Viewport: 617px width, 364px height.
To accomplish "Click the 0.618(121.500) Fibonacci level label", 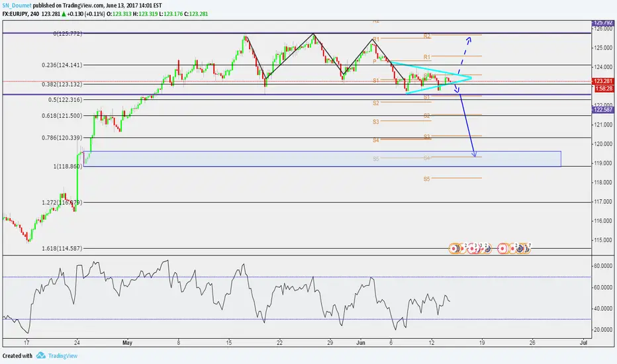I will 27,115.
